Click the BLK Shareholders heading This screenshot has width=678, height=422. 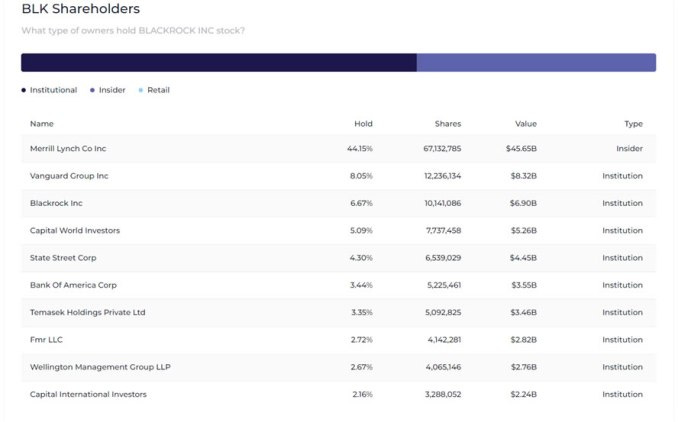tap(81, 9)
